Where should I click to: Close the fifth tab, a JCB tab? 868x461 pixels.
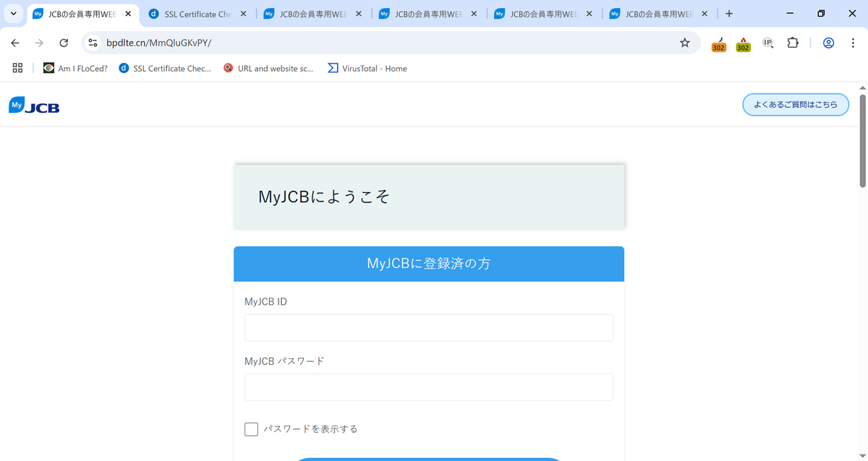590,14
